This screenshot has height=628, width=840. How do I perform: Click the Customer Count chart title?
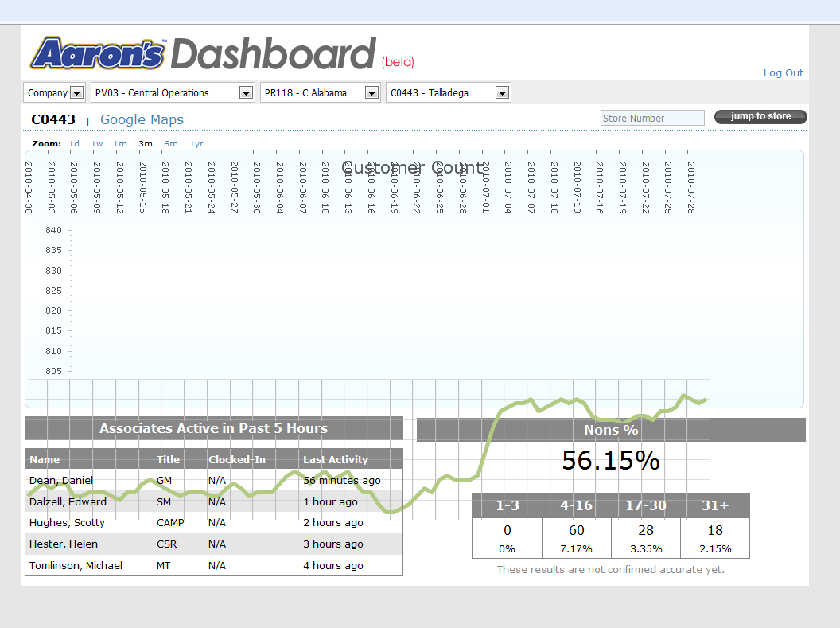click(413, 168)
